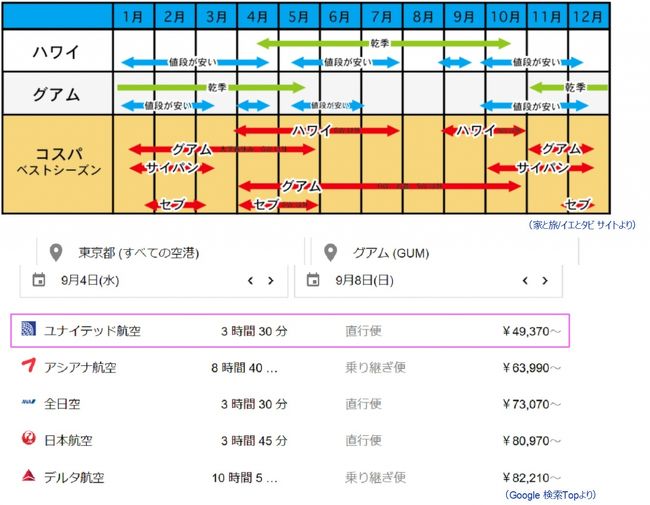Click the 6月 column header
650x505 pixels.
[340, 17]
